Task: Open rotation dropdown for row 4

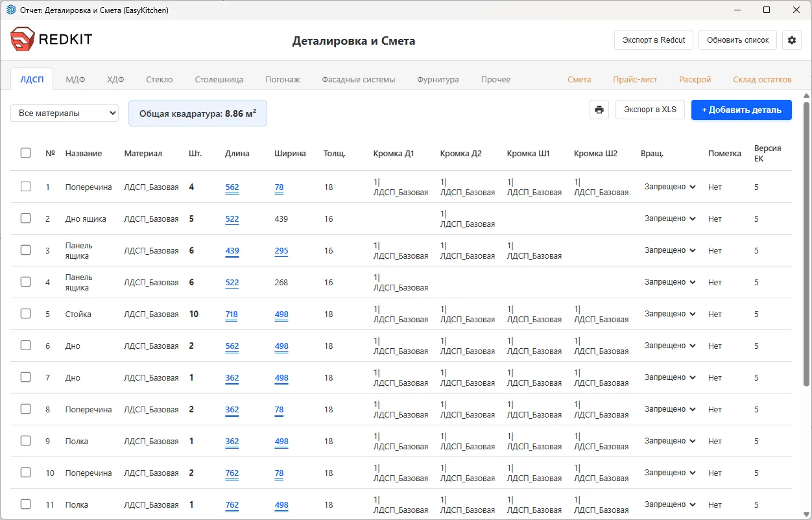Action: coord(670,282)
